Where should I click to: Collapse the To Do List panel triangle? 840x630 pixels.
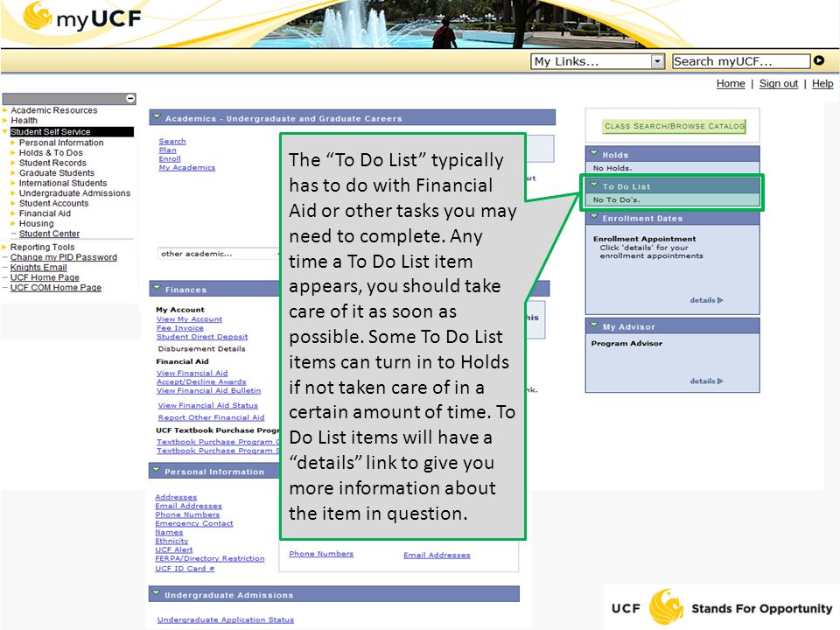point(593,185)
